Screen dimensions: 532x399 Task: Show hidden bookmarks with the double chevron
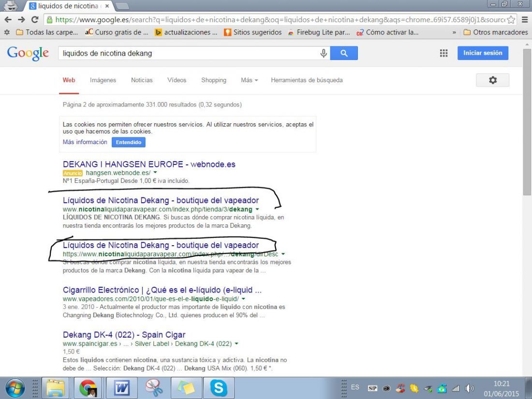(454, 32)
